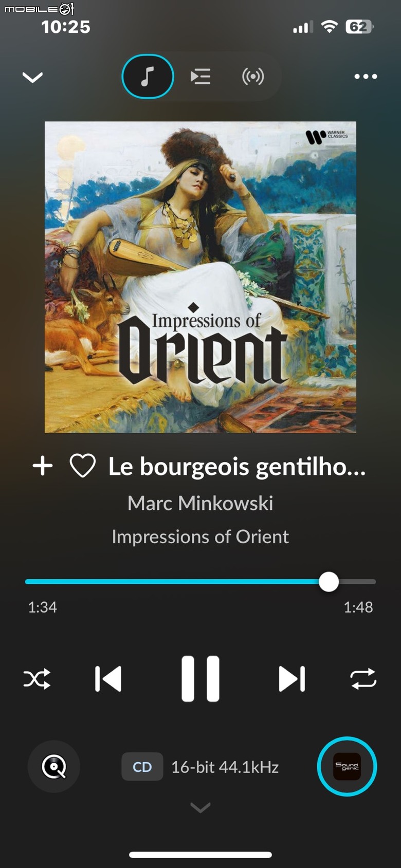Open artist Marc Minkowski
This screenshot has width=401, height=868.
[200, 503]
